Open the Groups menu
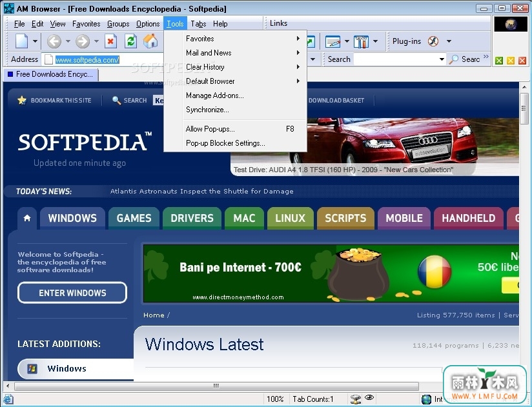Screen dimensions: 532x407 tap(118, 24)
